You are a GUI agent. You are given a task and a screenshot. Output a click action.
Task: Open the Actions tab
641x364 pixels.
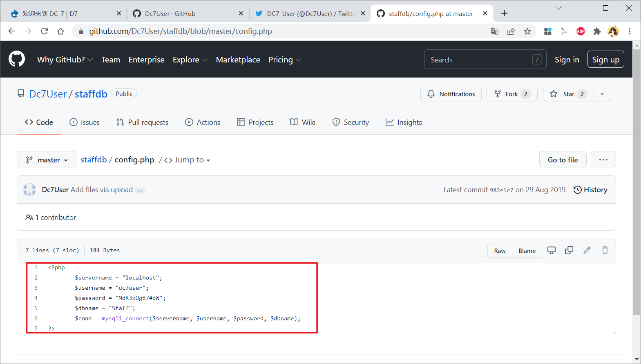click(x=203, y=122)
